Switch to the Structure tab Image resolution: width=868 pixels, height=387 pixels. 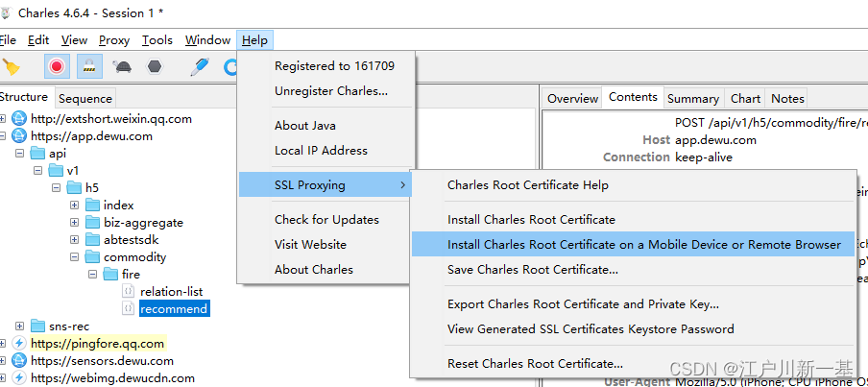(x=25, y=97)
